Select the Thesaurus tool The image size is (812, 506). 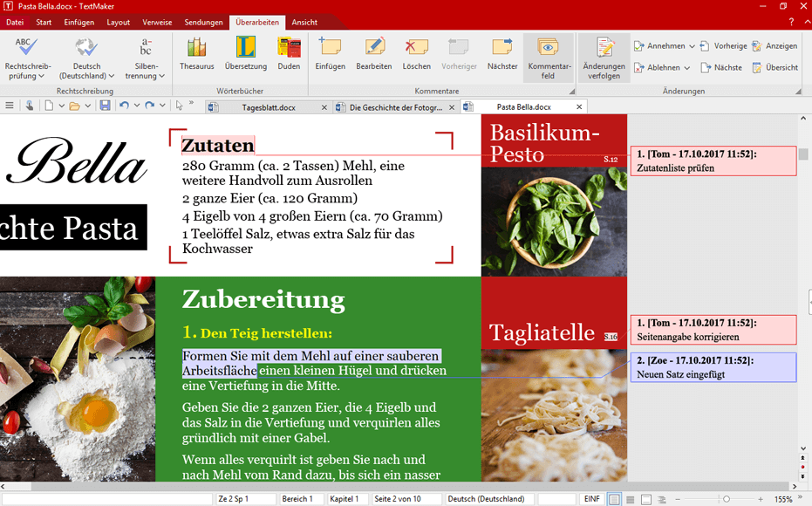click(x=196, y=54)
